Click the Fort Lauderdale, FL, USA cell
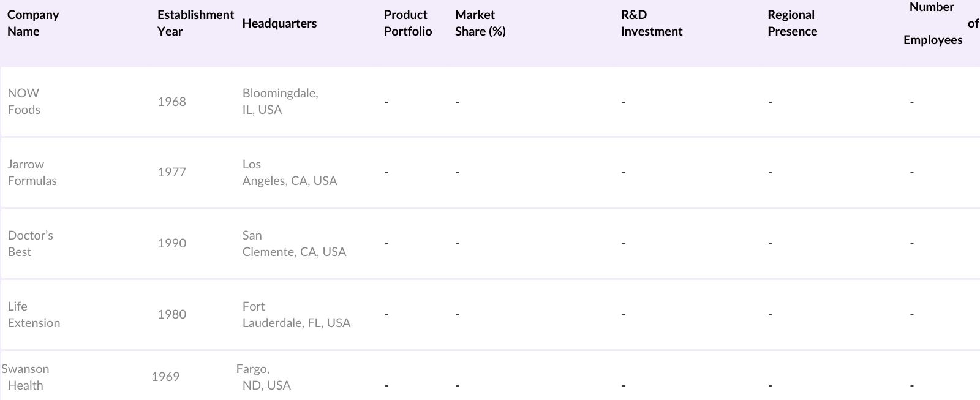Screen dimensions: 980x400 tap(296, 315)
